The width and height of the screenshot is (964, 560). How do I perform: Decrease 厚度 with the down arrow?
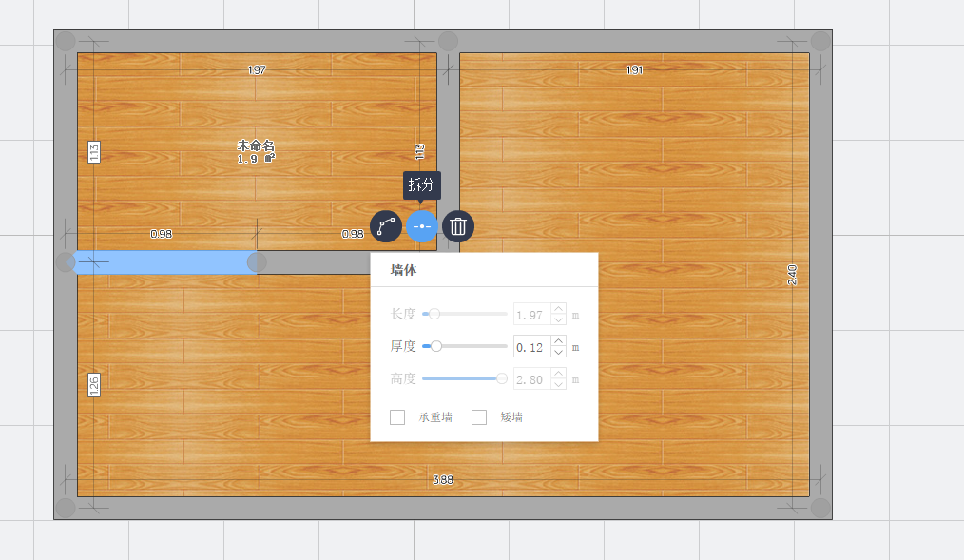coord(558,352)
